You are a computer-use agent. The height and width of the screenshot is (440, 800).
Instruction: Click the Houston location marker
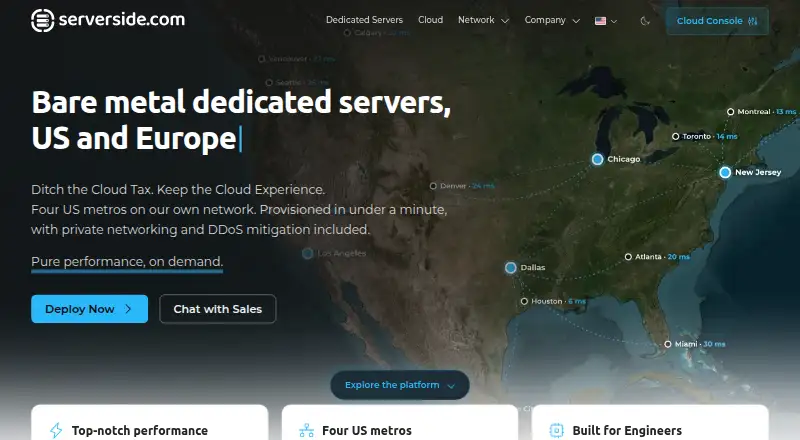524,301
